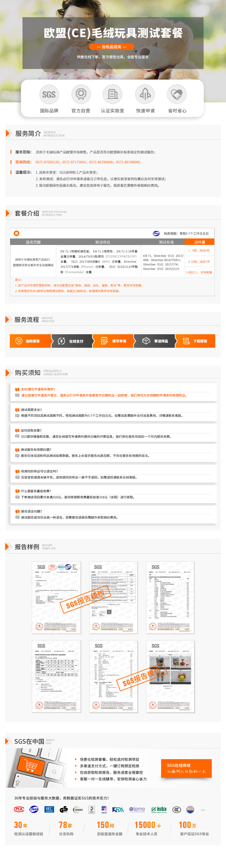The width and height of the screenshot is (226, 868).
Task: Click the CNAS logo beside 检测周期
Action: pos(156,233)
